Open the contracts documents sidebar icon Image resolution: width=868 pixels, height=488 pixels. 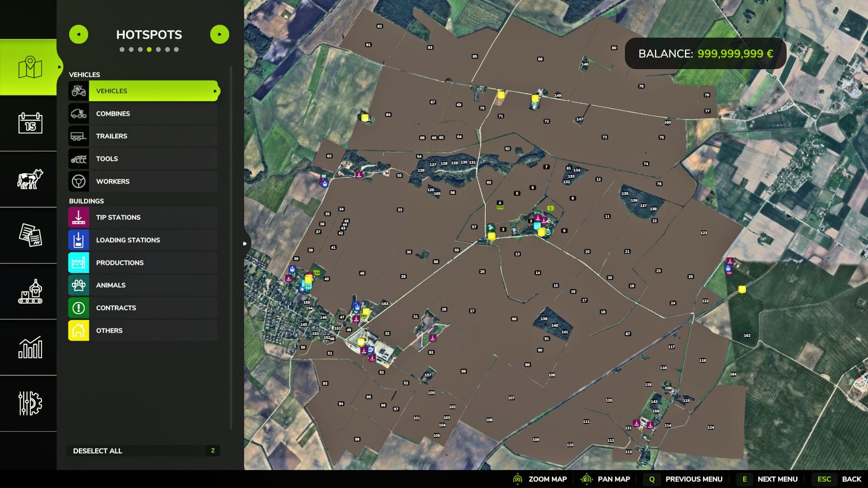30,235
